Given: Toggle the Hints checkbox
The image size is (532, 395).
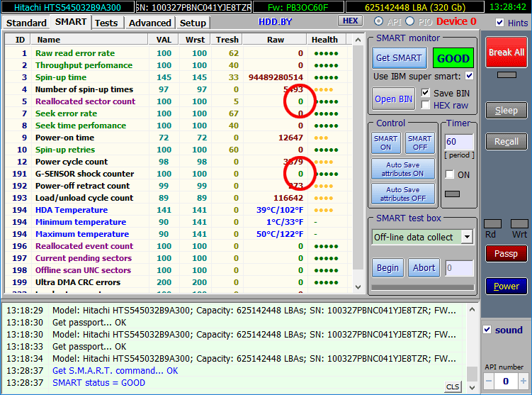Looking at the screenshot, I should [499, 23].
